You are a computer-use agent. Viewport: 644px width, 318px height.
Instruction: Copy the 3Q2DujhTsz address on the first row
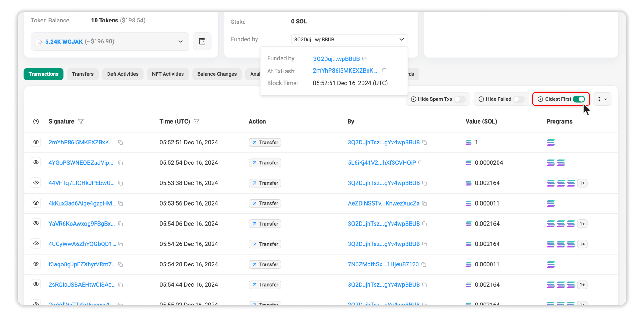click(425, 143)
